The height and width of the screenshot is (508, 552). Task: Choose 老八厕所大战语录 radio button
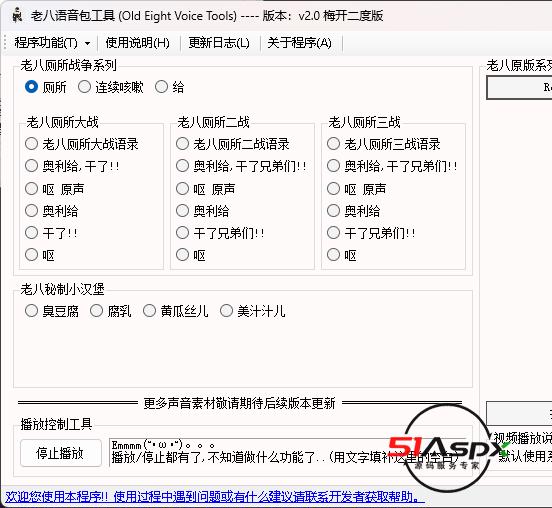click(82, 144)
